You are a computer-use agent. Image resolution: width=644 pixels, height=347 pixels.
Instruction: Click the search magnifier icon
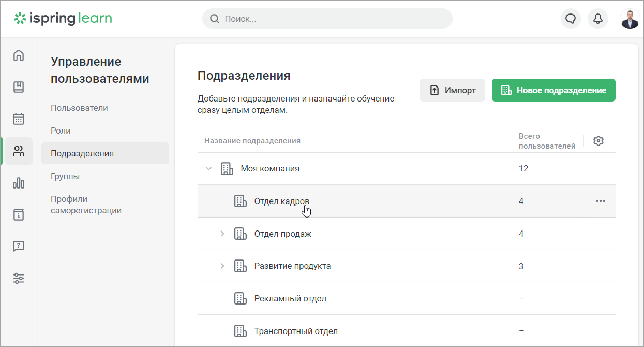tap(214, 19)
